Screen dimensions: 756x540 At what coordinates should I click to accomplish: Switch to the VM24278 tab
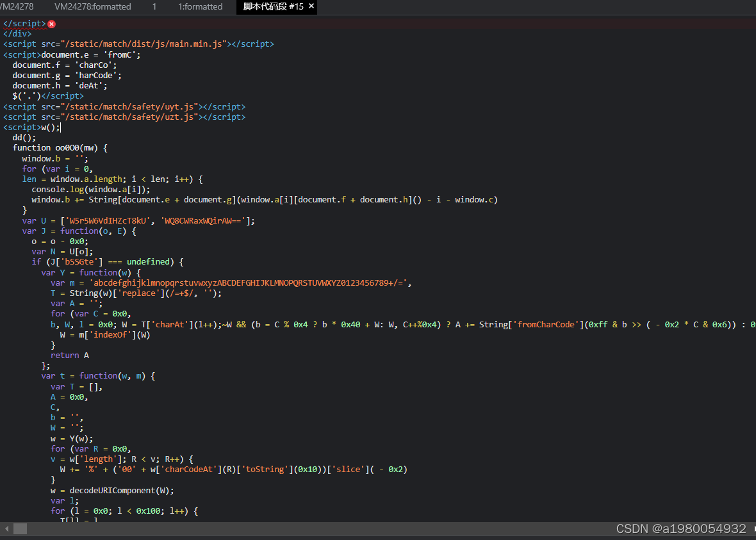[17, 7]
